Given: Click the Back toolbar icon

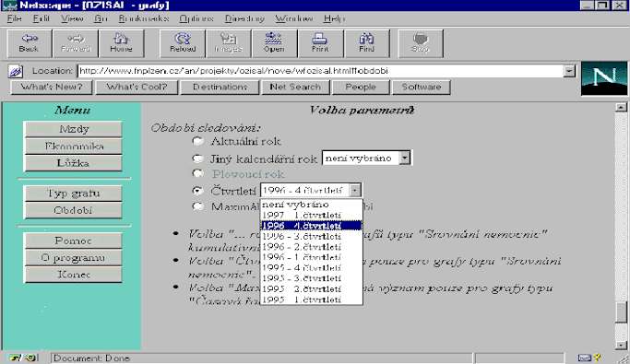Looking at the screenshot, I should click(x=30, y=43).
